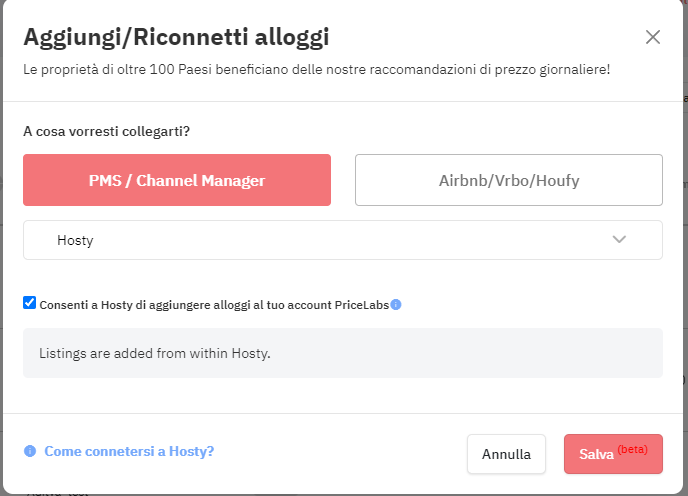Screen dimensions: 688x496
Task: Click the A cosa vorresti collegarti? label
Action: pos(107,131)
